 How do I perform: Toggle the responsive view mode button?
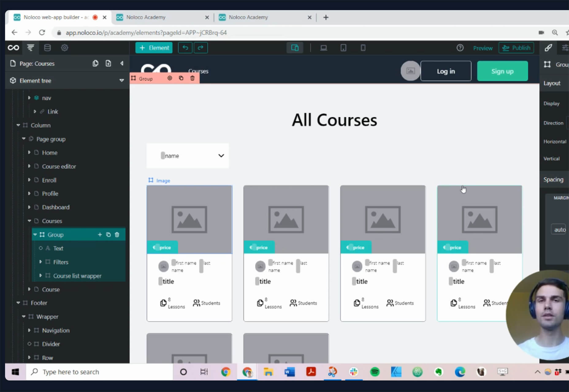[295, 48]
